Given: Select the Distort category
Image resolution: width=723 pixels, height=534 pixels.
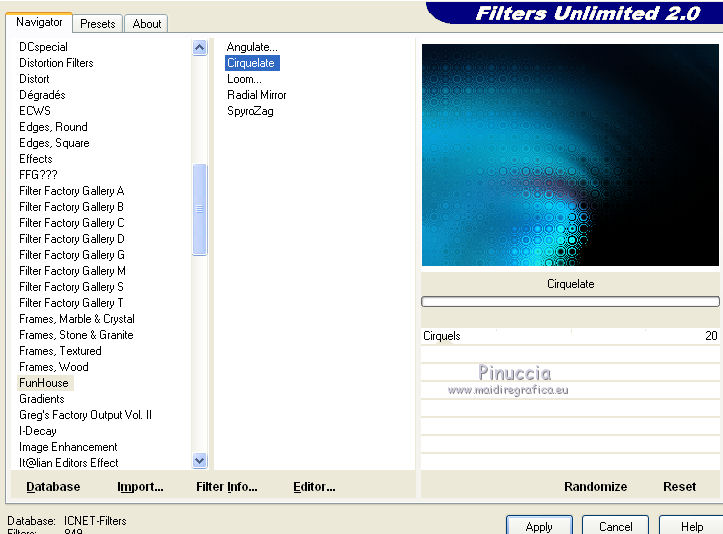Looking at the screenshot, I should (x=34, y=79).
